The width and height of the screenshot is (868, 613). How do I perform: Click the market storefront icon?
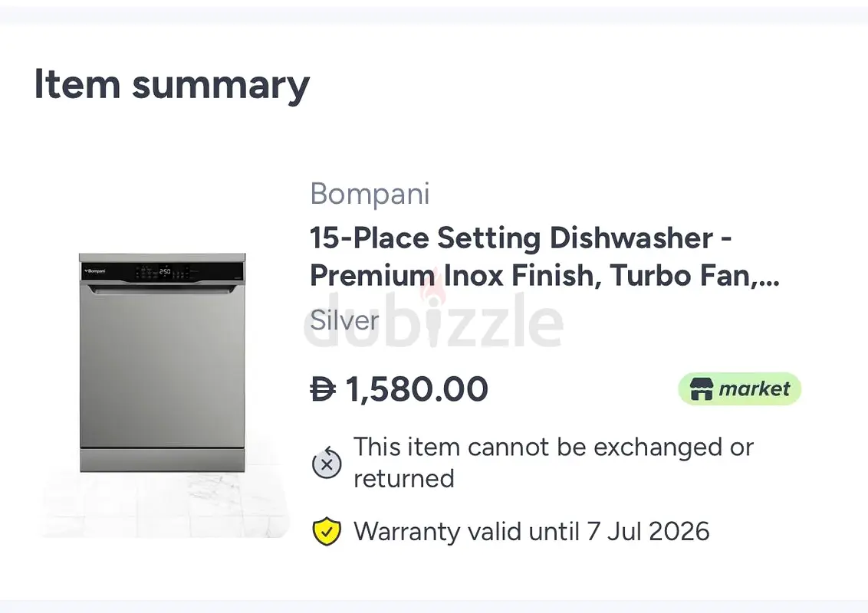point(701,389)
